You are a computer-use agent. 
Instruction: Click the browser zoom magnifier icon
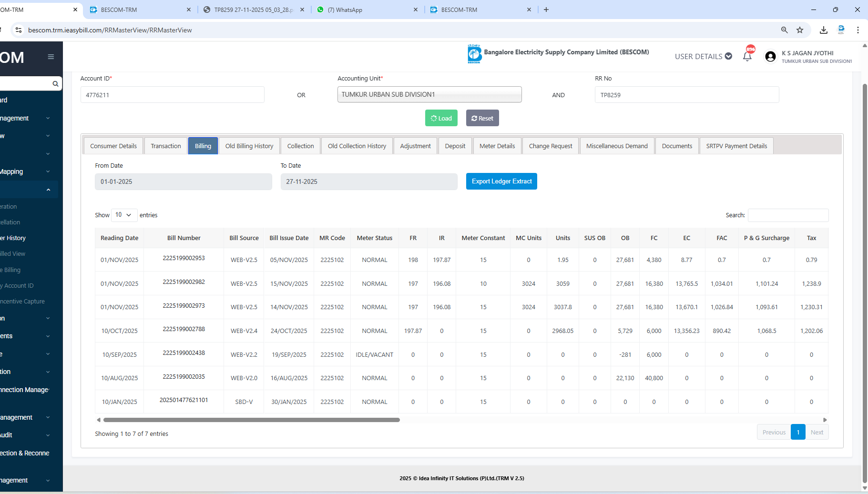pyautogui.click(x=784, y=30)
